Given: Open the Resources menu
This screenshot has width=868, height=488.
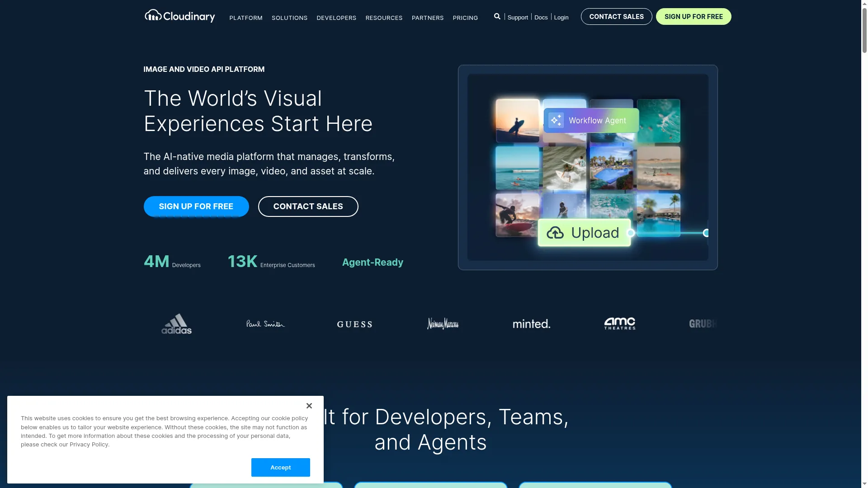Looking at the screenshot, I should [x=384, y=18].
